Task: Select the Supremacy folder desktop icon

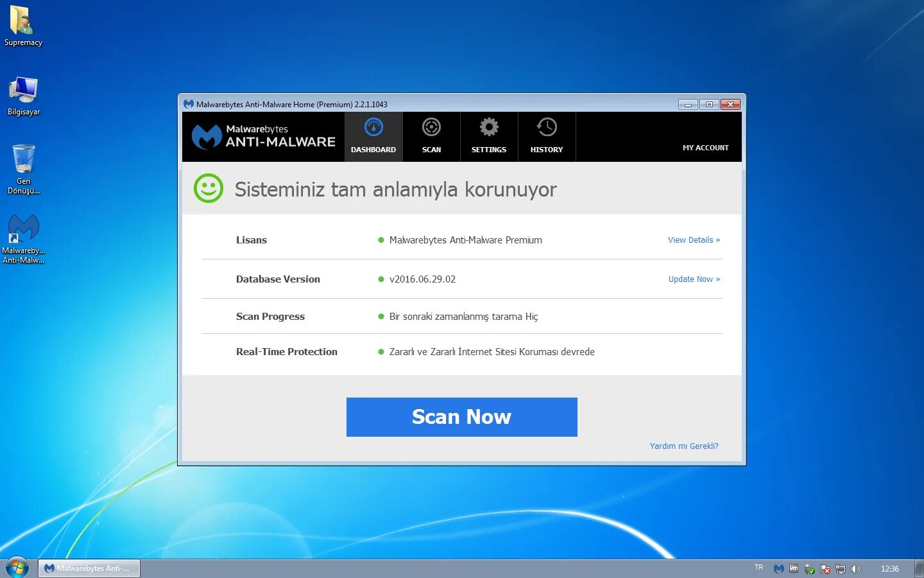Action: [x=23, y=26]
